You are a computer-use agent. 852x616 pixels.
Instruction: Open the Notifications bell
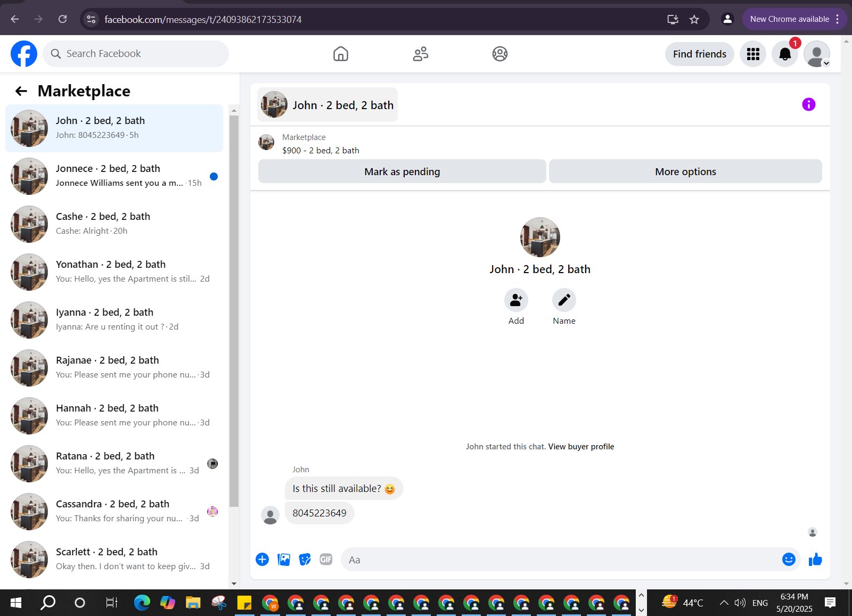coord(785,54)
